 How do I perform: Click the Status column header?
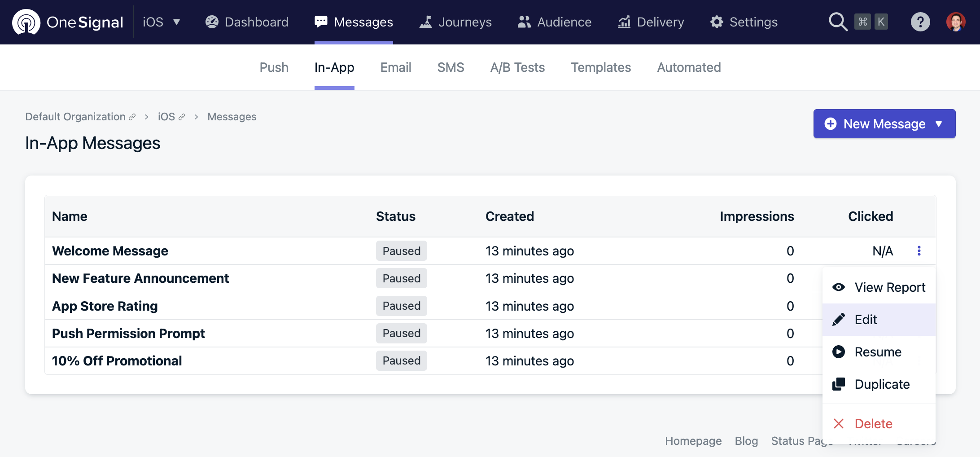click(396, 216)
